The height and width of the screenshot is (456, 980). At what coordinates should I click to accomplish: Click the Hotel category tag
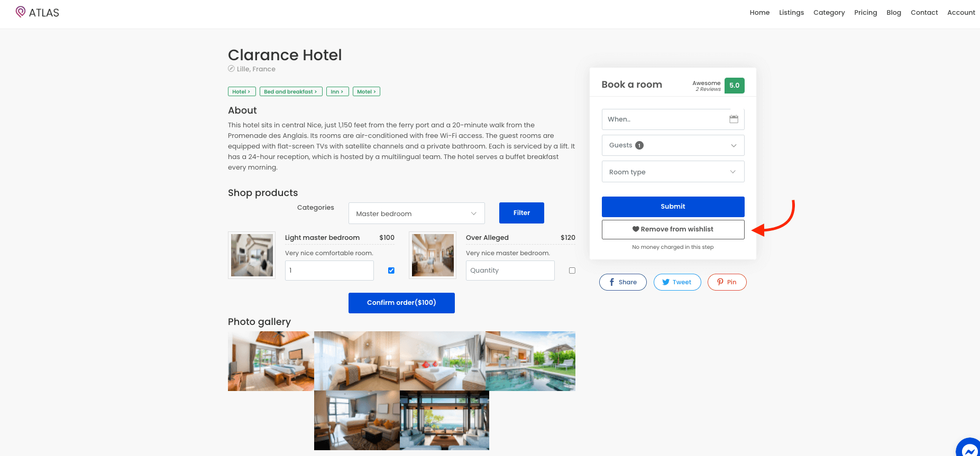point(242,91)
